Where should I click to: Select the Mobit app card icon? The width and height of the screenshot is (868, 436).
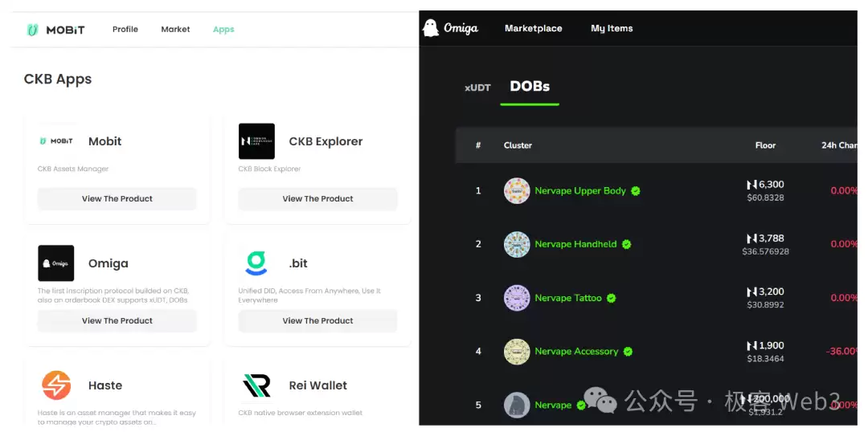point(56,141)
